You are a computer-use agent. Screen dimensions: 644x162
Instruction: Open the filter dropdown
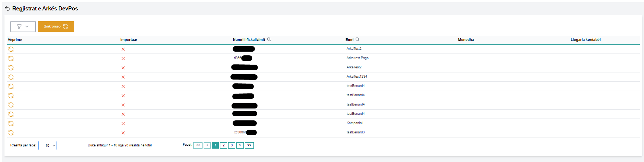[x=23, y=26]
